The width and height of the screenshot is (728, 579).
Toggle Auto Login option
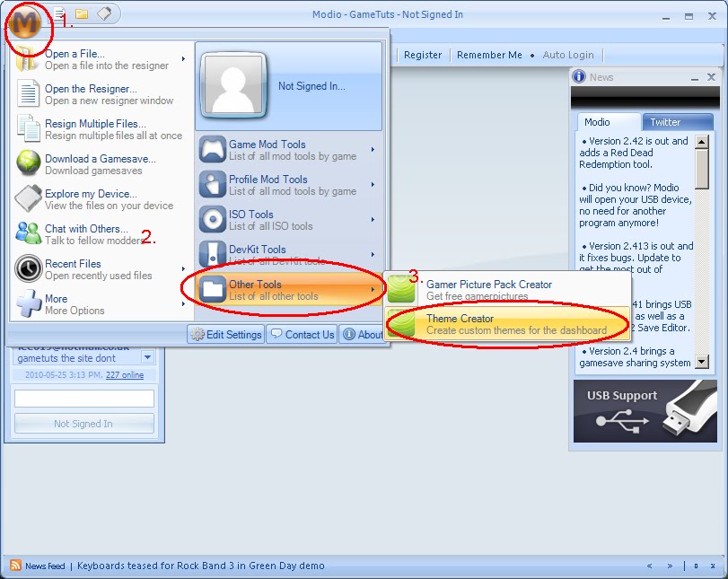click(x=568, y=55)
